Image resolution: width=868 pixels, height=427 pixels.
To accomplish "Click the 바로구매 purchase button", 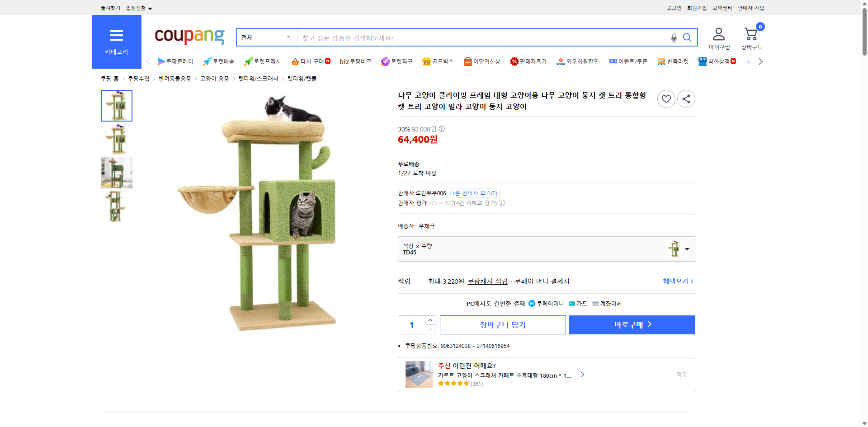I will coord(632,324).
